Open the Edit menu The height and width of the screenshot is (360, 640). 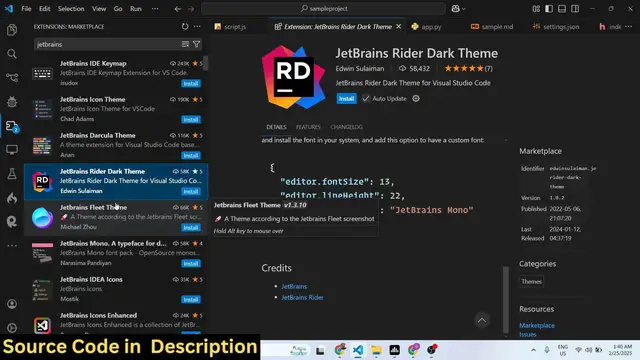coord(44,9)
